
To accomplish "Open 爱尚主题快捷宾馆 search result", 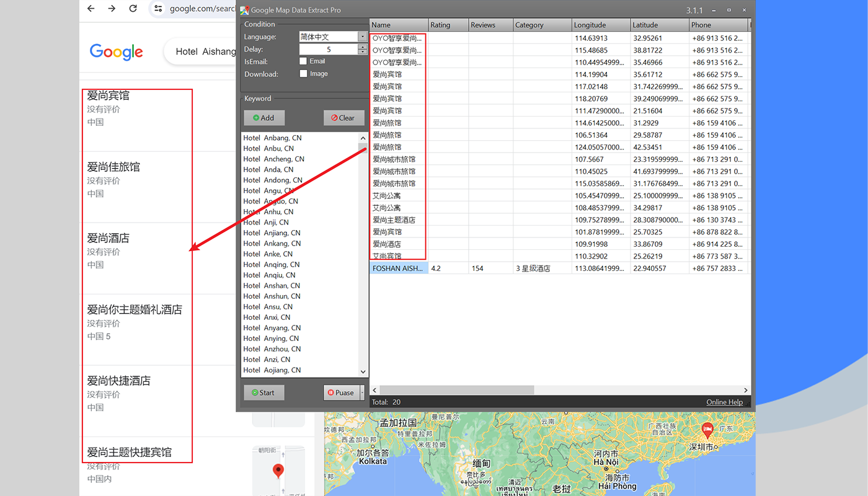I will [129, 452].
